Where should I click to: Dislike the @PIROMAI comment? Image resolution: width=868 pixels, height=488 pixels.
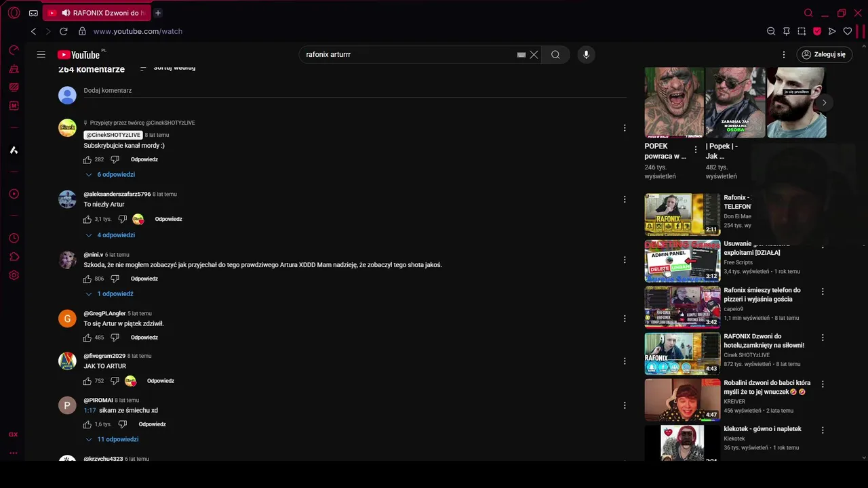point(122,424)
